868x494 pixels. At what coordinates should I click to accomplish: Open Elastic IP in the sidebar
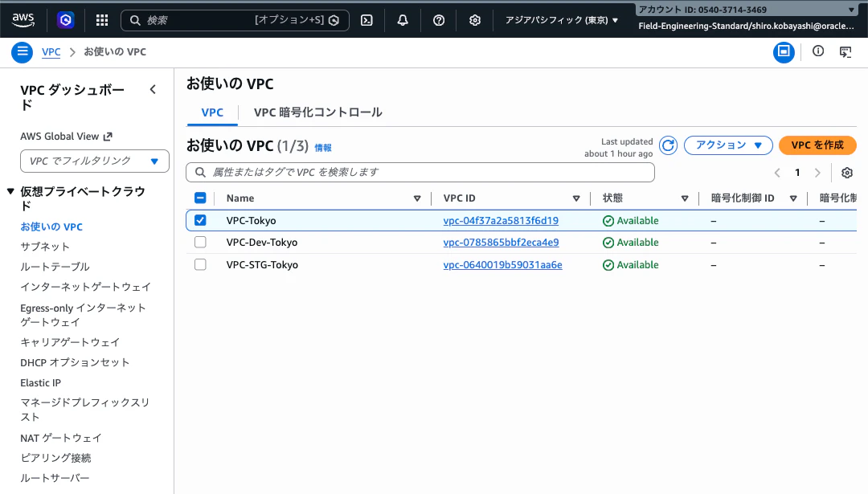[40, 383]
